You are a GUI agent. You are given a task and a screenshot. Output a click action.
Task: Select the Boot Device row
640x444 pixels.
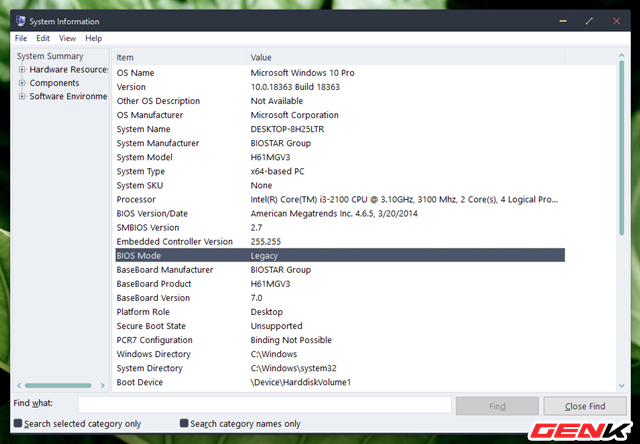click(x=340, y=382)
